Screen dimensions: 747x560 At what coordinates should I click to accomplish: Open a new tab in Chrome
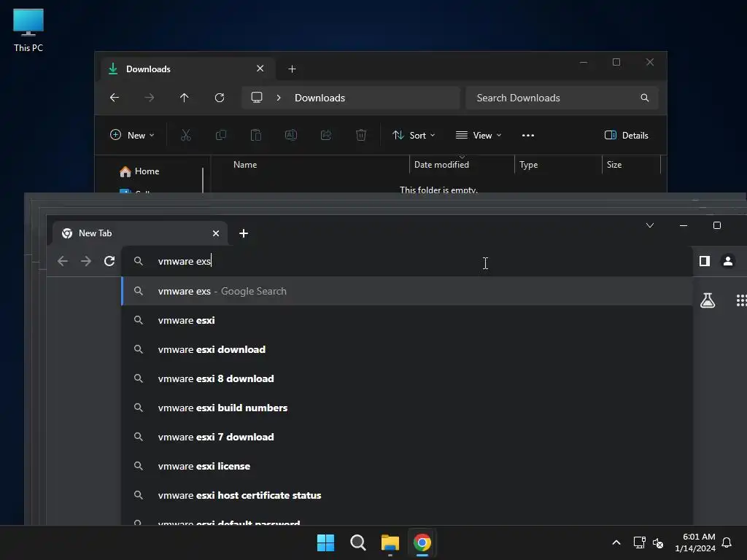pyautogui.click(x=244, y=233)
